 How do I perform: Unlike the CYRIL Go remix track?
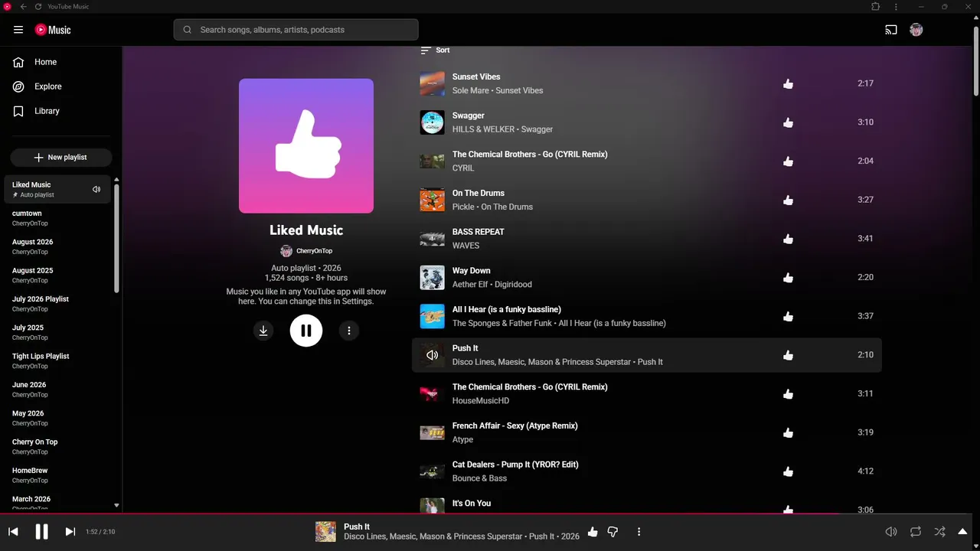click(x=789, y=161)
